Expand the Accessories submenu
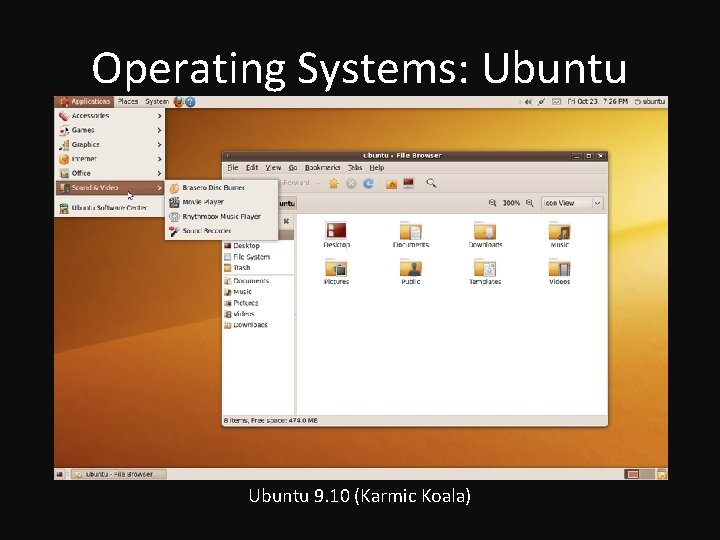The width and height of the screenshot is (720, 540). 110,116
